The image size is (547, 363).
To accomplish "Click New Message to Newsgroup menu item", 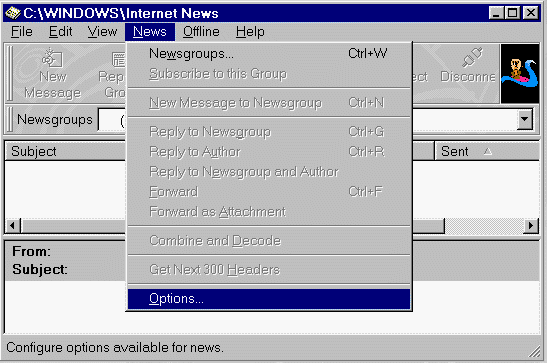I will coord(269,103).
